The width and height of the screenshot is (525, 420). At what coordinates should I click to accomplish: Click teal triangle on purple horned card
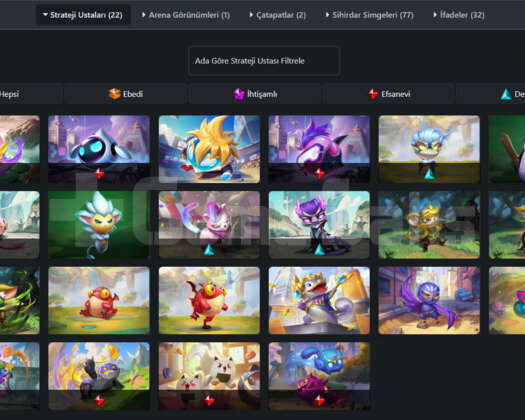(x=319, y=249)
